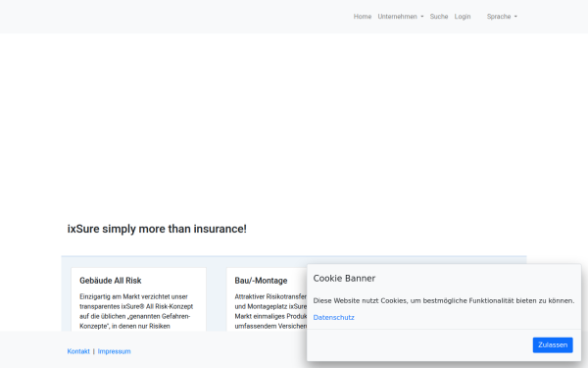Open the Datenschutz privacy link
The image size is (588, 368).
coord(334,317)
